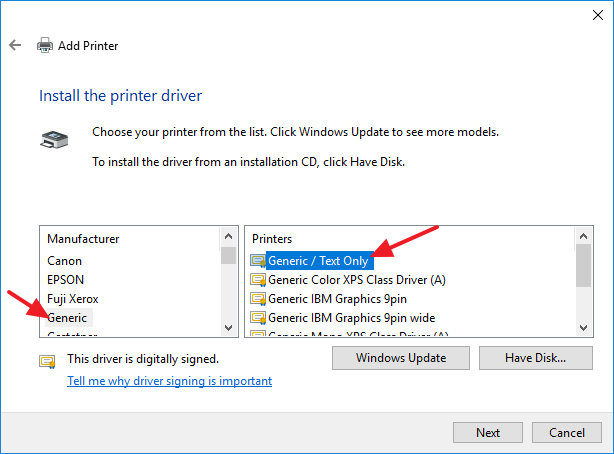Choose Generic Color XPS Class Driver (A)
Screen dimensions: 614x454
point(357,280)
